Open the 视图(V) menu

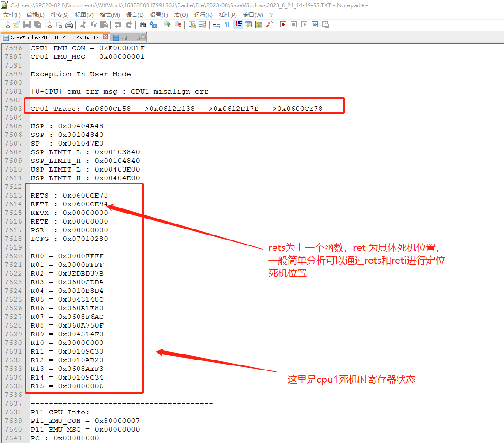tap(84, 15)
